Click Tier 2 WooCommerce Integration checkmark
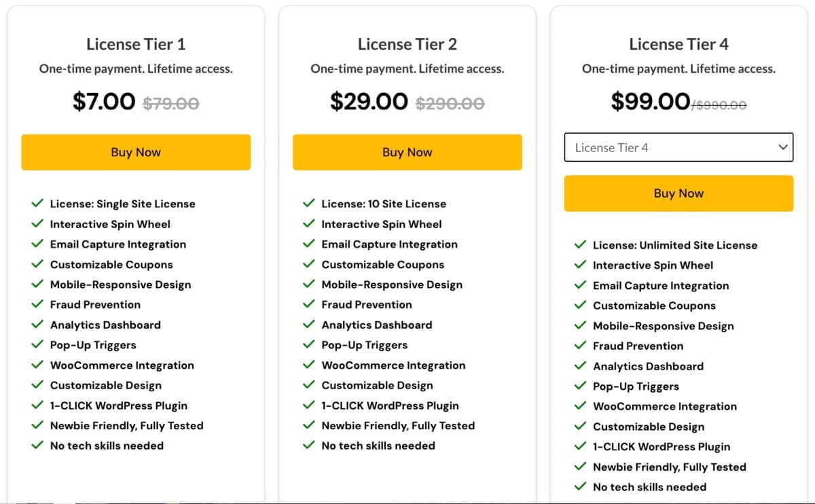Viewport: 815px width, 504px height. (309, 365)
